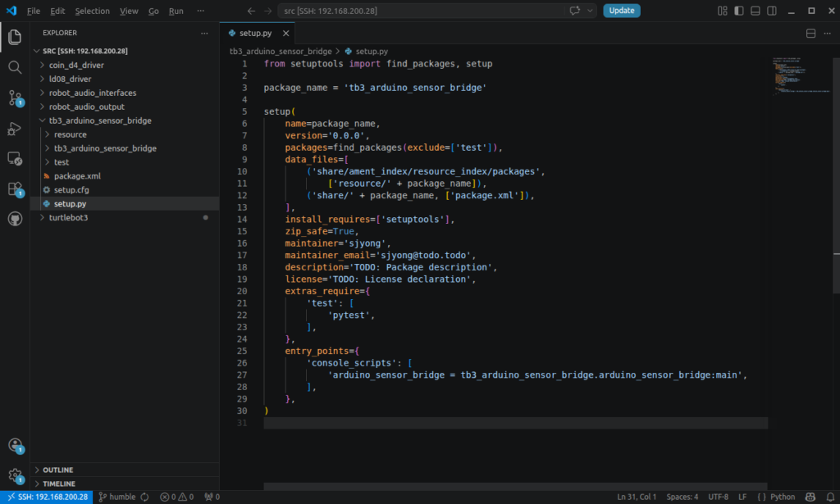The image size is (840, 504).
Task: Click the command center search field
Action: pyautogui.click(x=421, y=11)
